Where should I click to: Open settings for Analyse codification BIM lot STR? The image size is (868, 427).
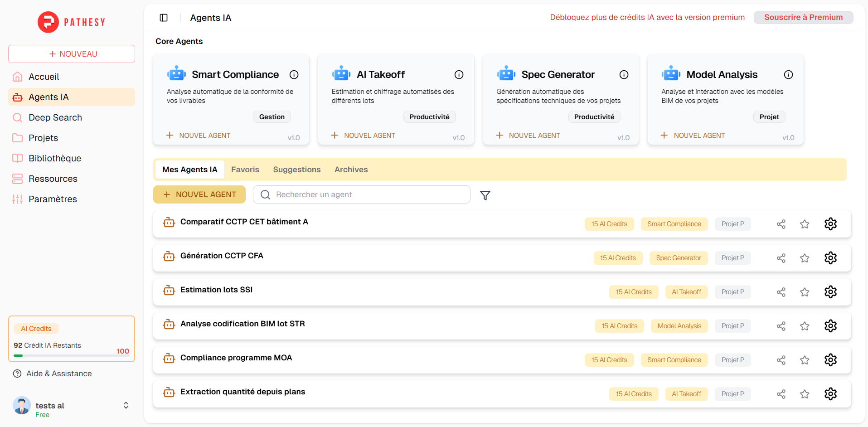pyautogui.click(x=830, y=326)
